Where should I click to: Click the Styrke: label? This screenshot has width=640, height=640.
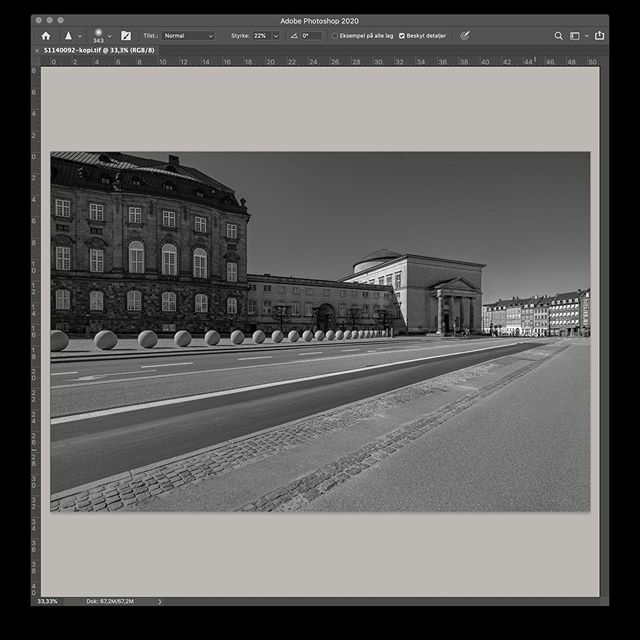(240, 36)
